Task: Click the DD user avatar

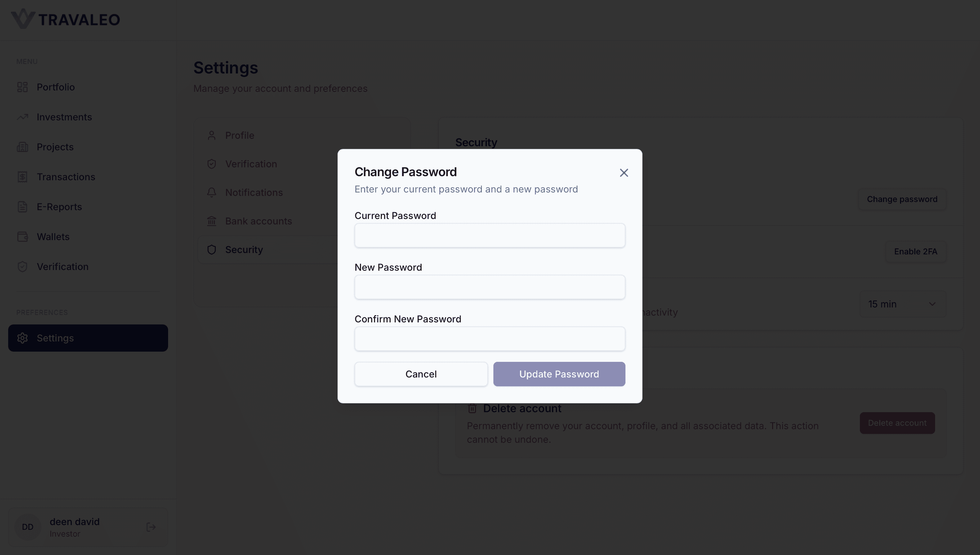Action: [x=28, y=527]
